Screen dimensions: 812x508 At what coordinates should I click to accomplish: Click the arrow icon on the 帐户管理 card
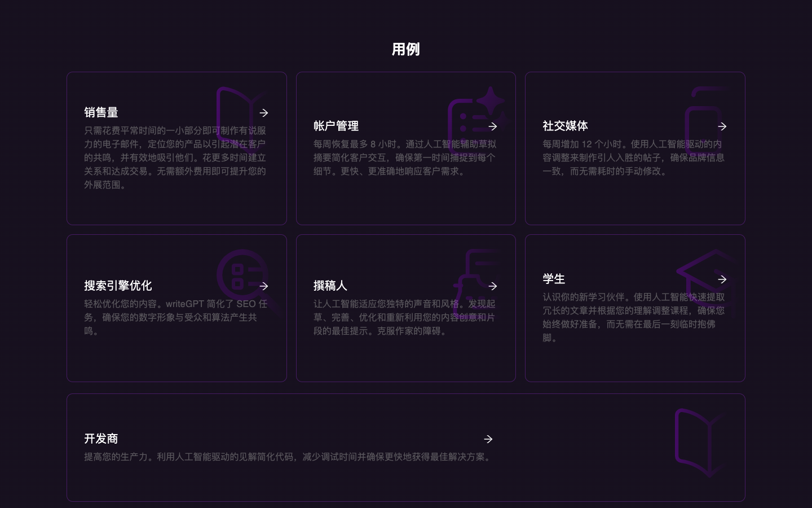(493, 126)
